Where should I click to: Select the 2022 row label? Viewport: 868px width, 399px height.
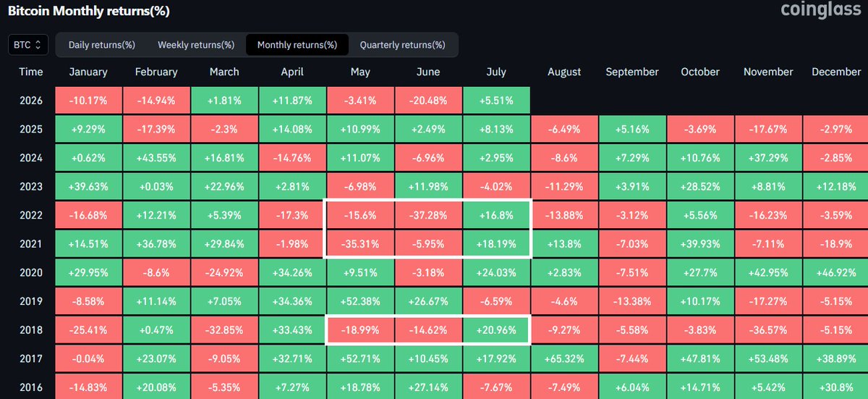(x=31, y=215)
